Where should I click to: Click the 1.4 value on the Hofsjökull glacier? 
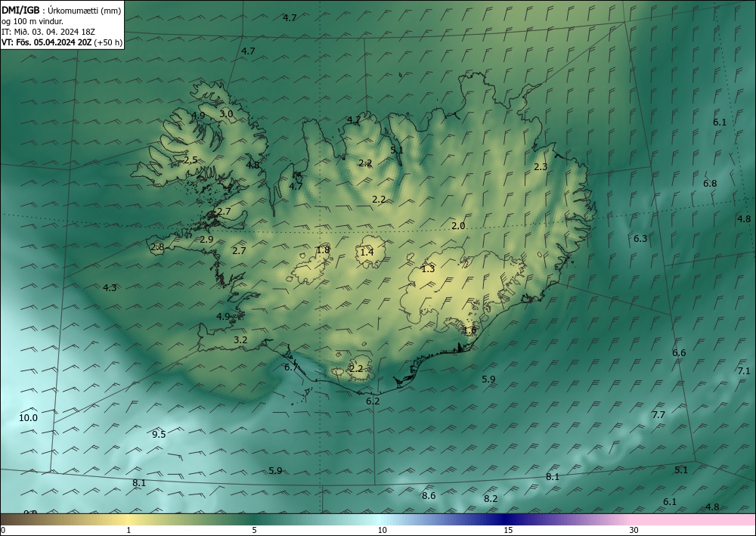click(367, 252)
